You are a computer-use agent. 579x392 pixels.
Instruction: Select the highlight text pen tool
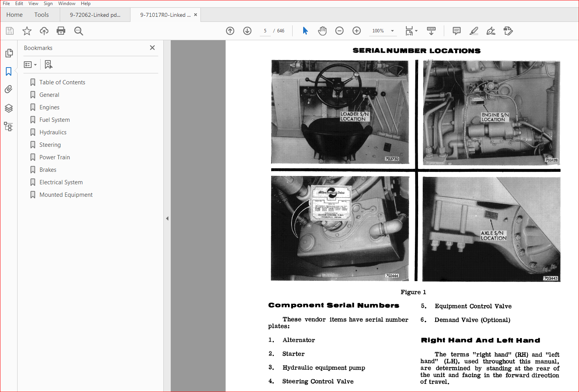[x=474, y=31]
